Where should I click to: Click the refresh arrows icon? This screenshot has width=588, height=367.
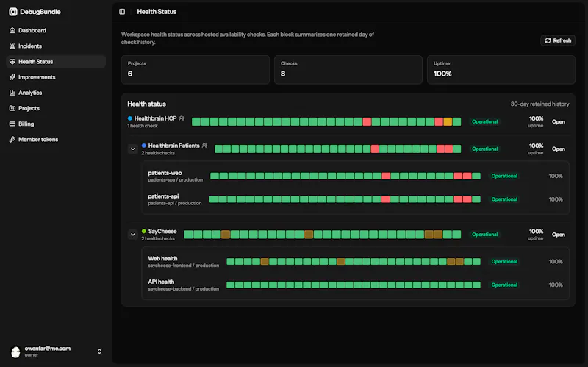[x=548, y=40]
